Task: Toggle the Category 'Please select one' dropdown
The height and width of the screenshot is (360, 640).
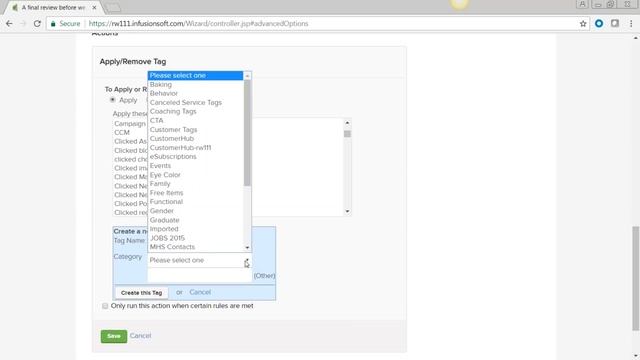Action: [200, 260]
